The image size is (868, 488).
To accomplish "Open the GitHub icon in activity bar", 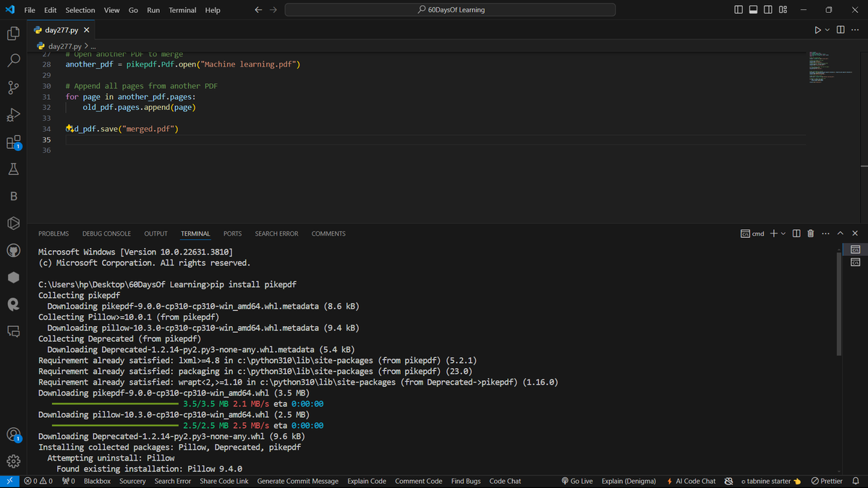I will (13, 250).
